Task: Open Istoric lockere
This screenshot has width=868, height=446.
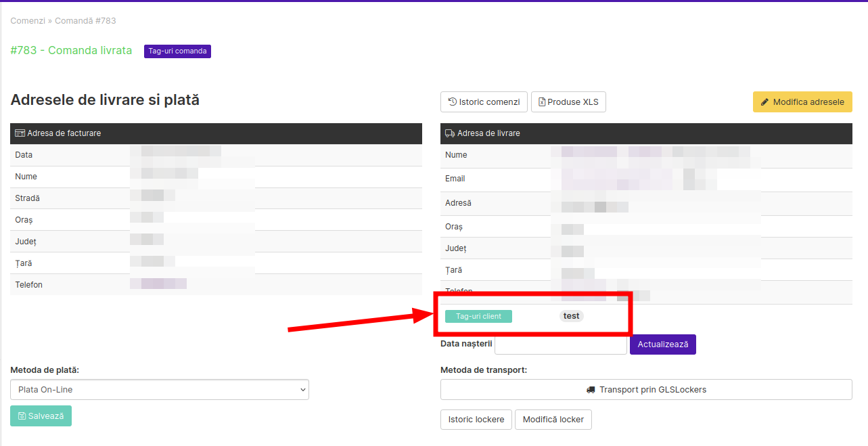Action: [x=476, y=420]
